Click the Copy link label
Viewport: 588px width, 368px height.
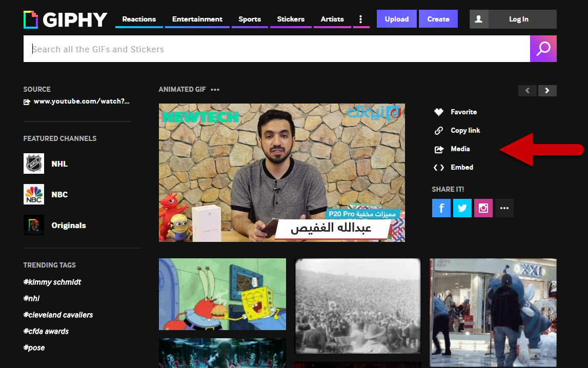tap(465, 130)
